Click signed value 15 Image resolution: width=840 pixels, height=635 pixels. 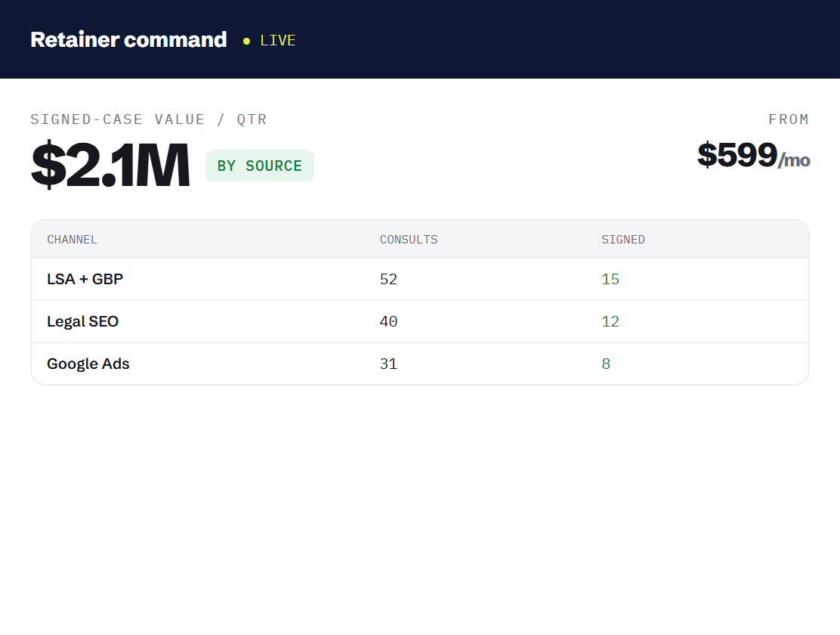point(610,280)
